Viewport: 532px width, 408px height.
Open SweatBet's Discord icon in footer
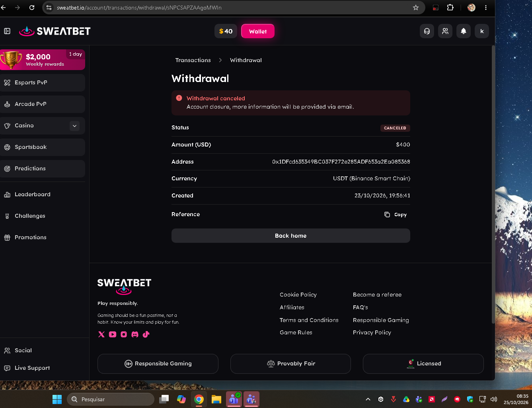pos(135,334)
